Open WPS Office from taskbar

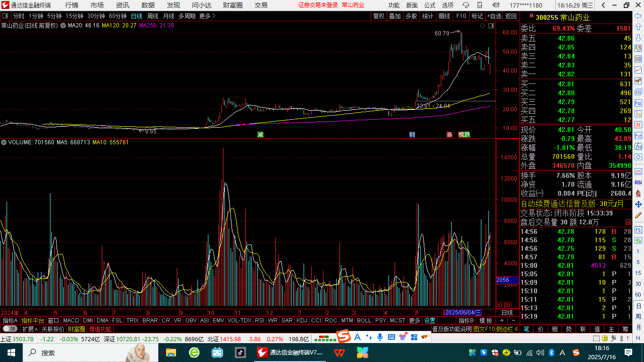coord(339,352)
